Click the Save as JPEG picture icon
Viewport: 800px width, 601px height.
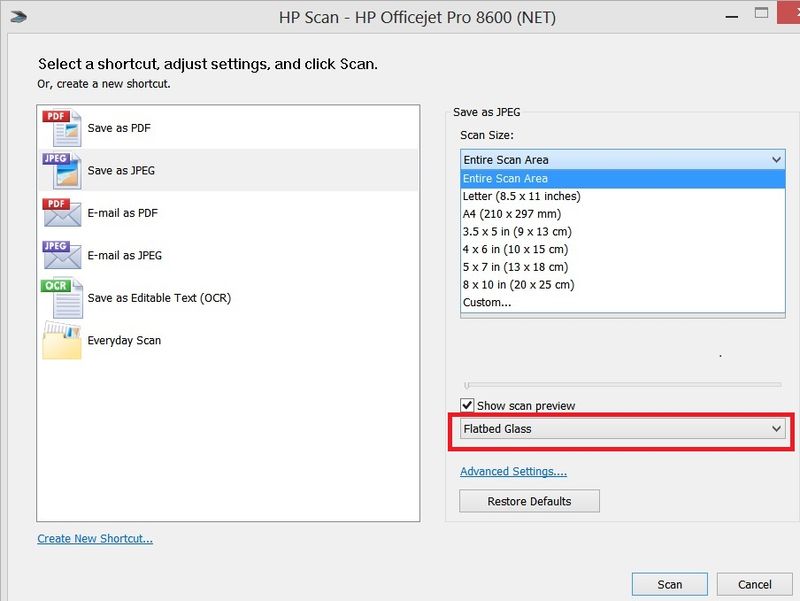click(x=62, y=170)
